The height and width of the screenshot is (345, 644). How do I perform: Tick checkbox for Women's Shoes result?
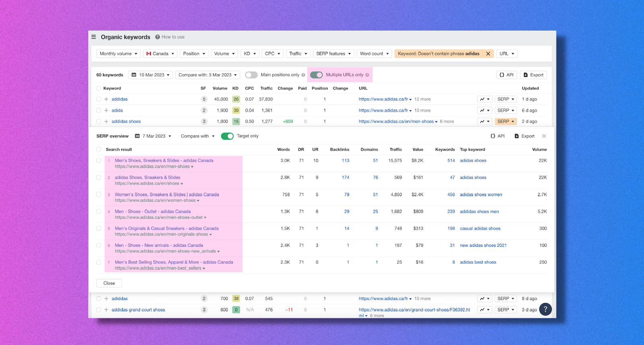(99, 194)
